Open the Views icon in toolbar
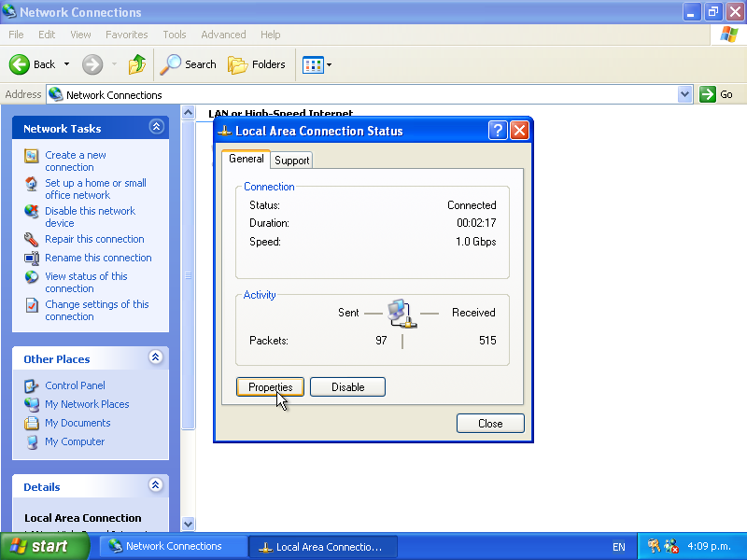This screenshot has height=560, width=747. click(x=313, y=64)
